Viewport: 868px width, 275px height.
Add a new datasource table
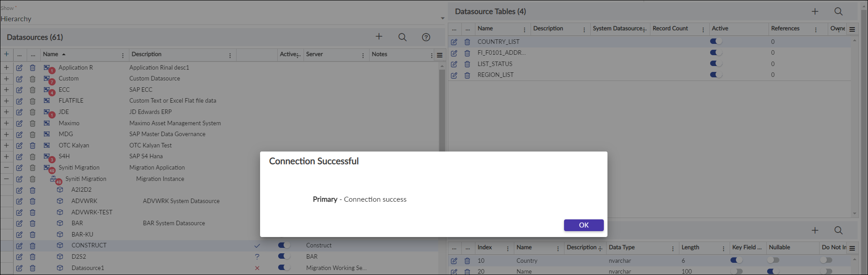click(815, 11)
